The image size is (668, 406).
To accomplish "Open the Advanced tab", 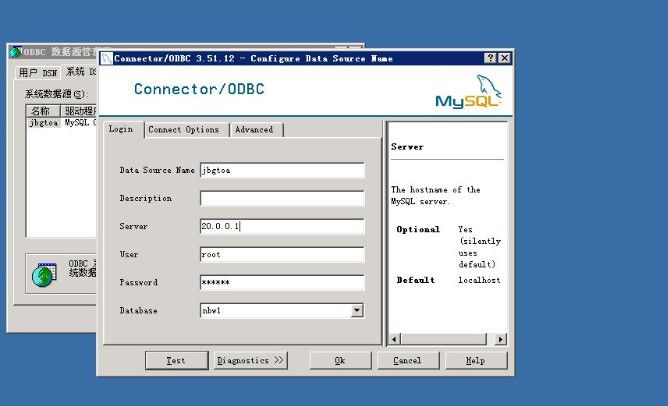I will (x=254, y=130).
